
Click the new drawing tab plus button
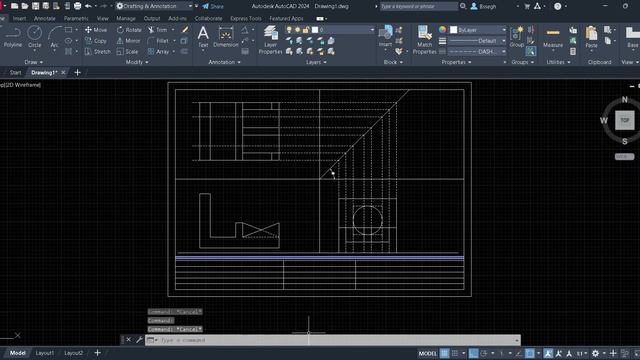(77, 73)
